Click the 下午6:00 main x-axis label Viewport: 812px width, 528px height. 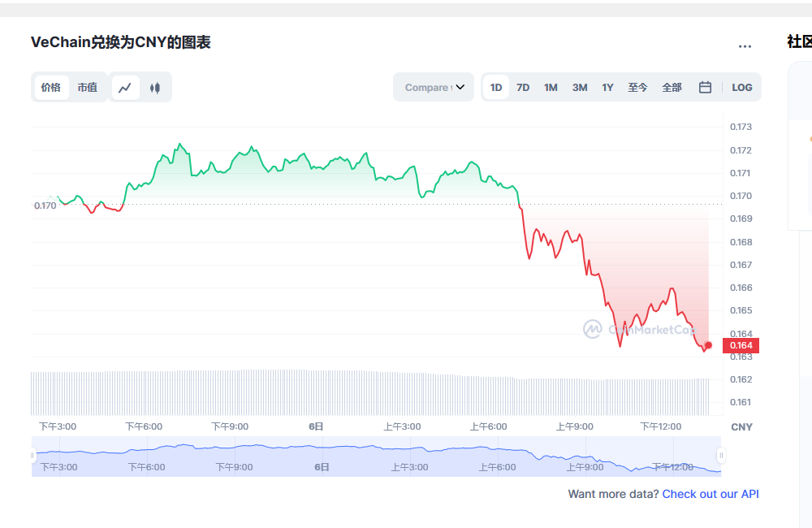pyautogui.click(x=144, y=426)
